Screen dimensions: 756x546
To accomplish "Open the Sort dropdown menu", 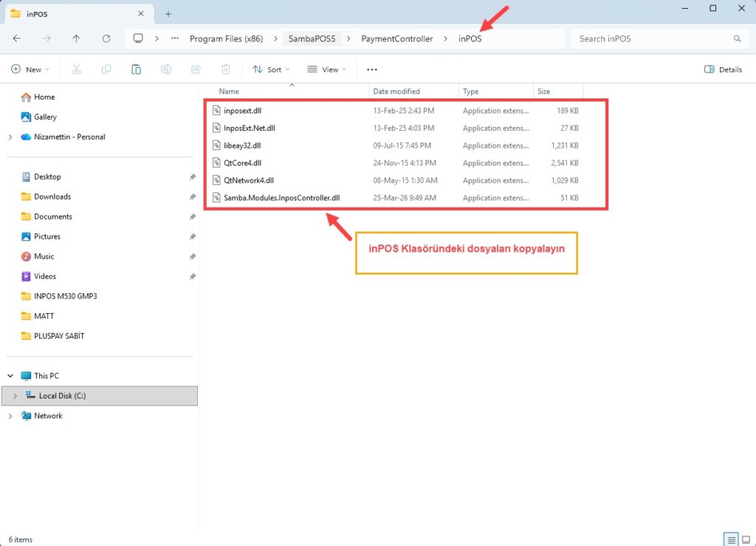I will pyautogui.click(x=270, y=69).
